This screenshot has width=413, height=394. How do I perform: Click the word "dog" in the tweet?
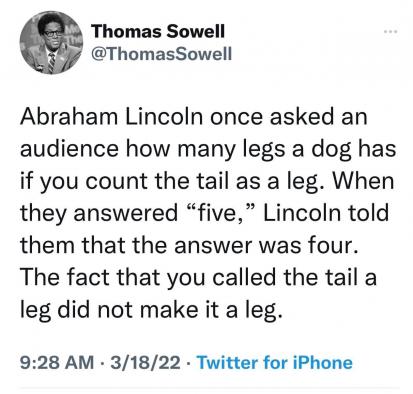331,150
